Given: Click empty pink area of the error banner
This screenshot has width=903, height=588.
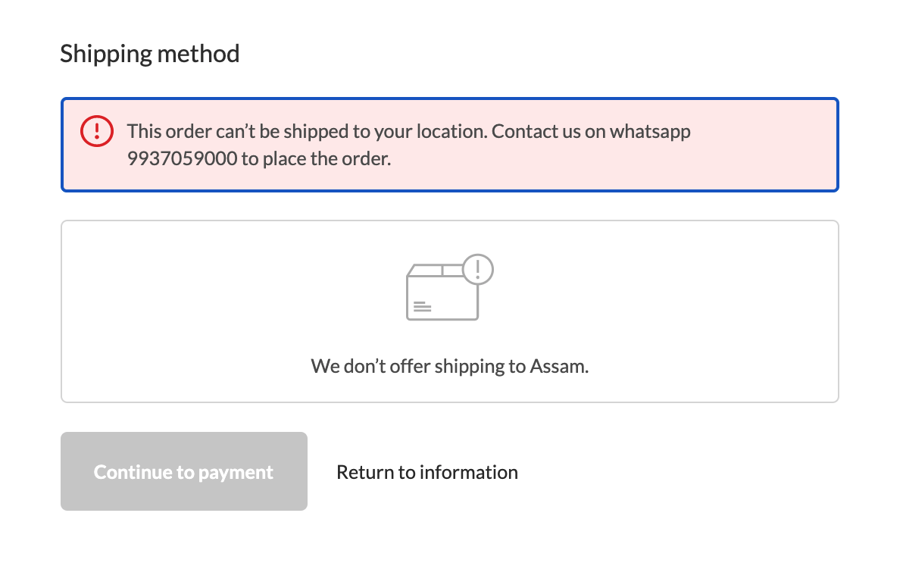Looking at the screenshot, I should pos(760,158).
